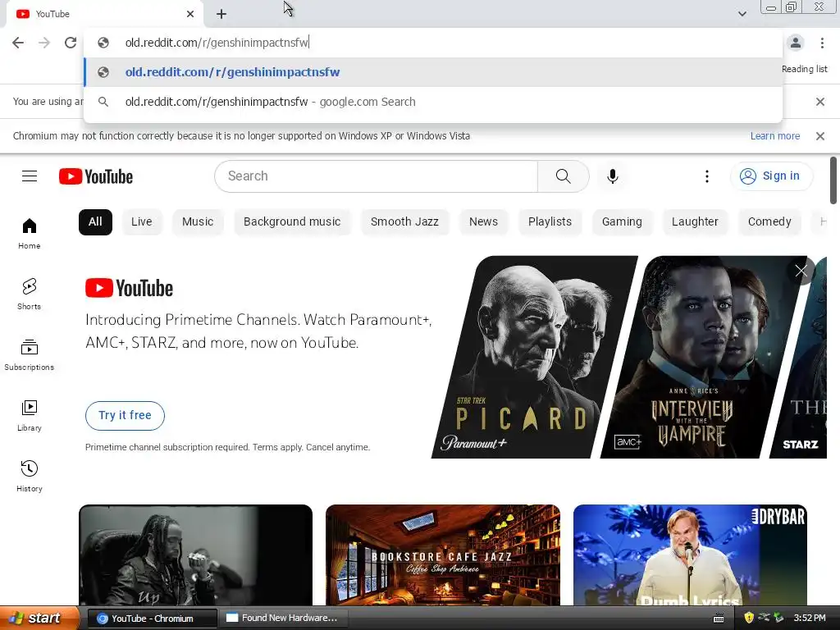Open the Bookstore Cafe Jazz video thumbnail
This screenshot has height=630, width=840.
click(442, 555)
